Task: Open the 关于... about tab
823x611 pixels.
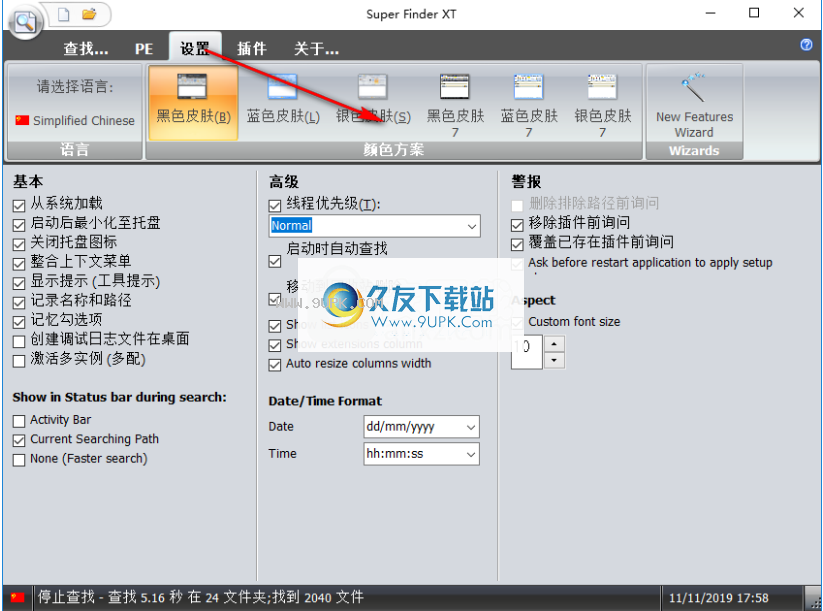Action: click(316, 49)
